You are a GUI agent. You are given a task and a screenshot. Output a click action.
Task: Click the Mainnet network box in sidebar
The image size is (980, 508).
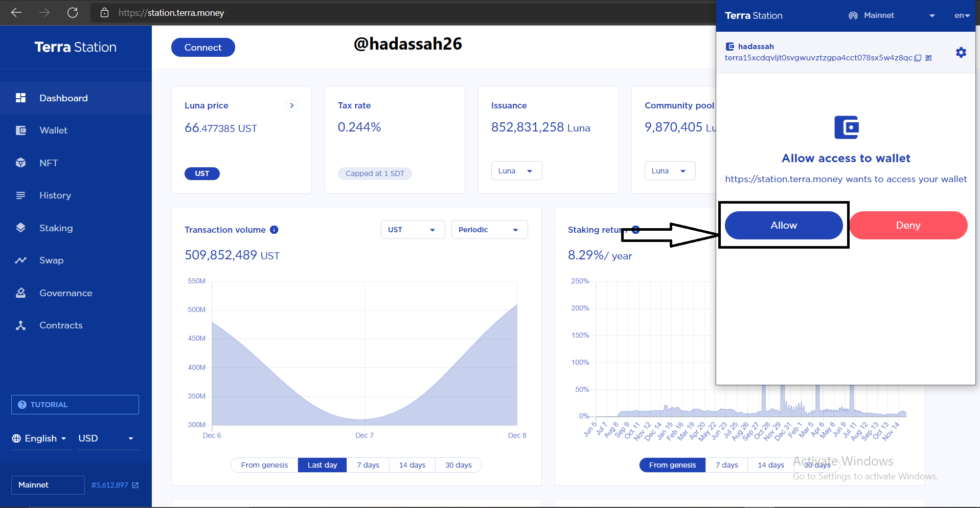[x=48, y=485]
